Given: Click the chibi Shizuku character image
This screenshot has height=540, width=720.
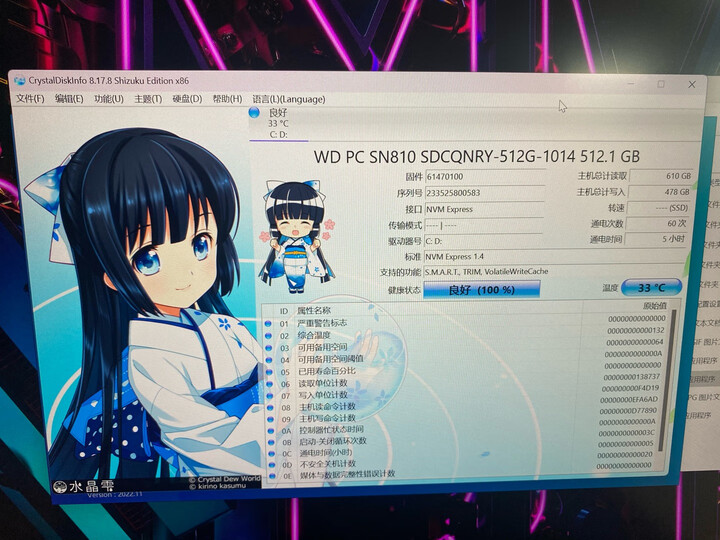Looking at the screenshot, I should coord(296,236).
